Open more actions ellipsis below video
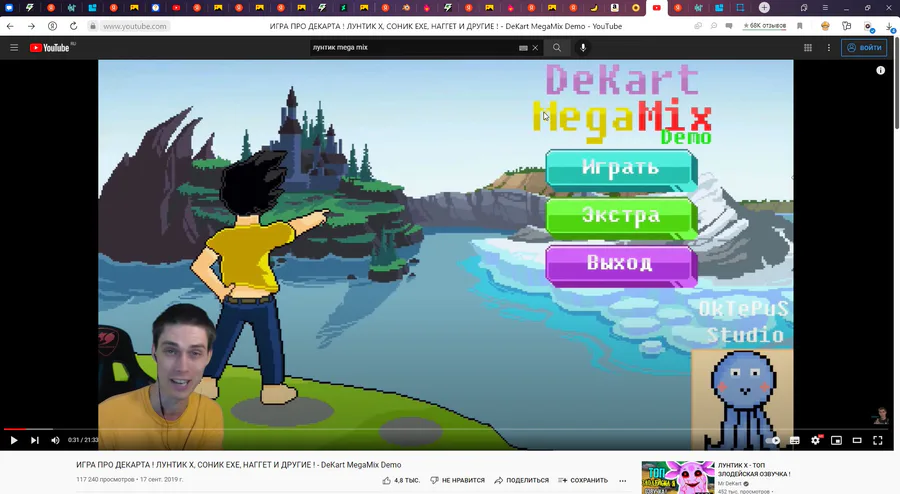900x494 pixels. pos(623,480)
